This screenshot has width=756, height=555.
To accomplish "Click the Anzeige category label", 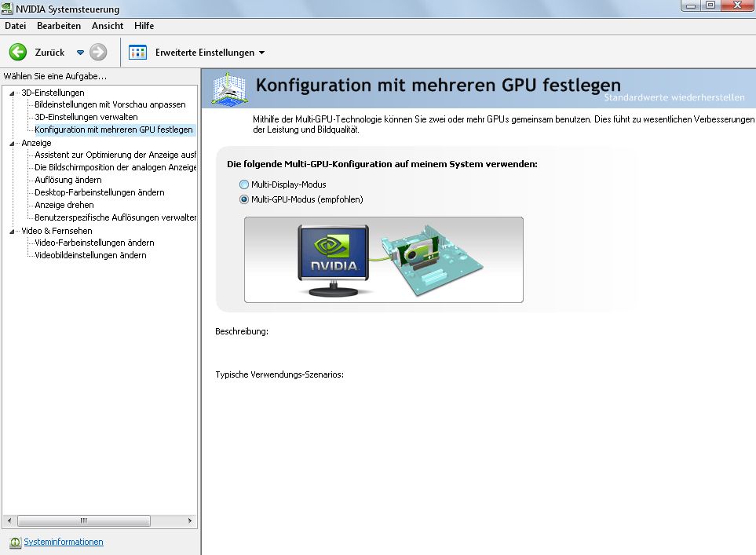I will (x=36, y=143).
